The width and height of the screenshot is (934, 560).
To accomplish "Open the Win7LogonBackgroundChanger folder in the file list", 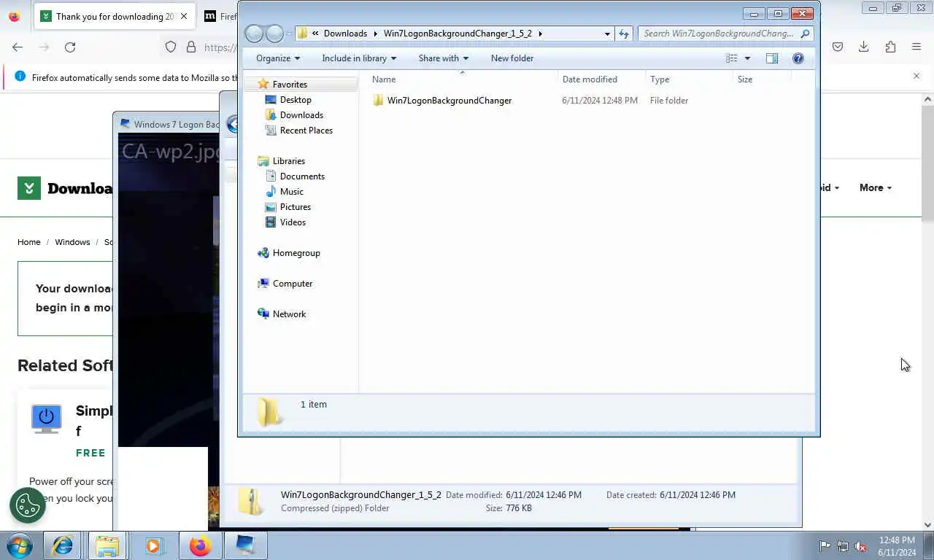I will click(x=449, y=101).
